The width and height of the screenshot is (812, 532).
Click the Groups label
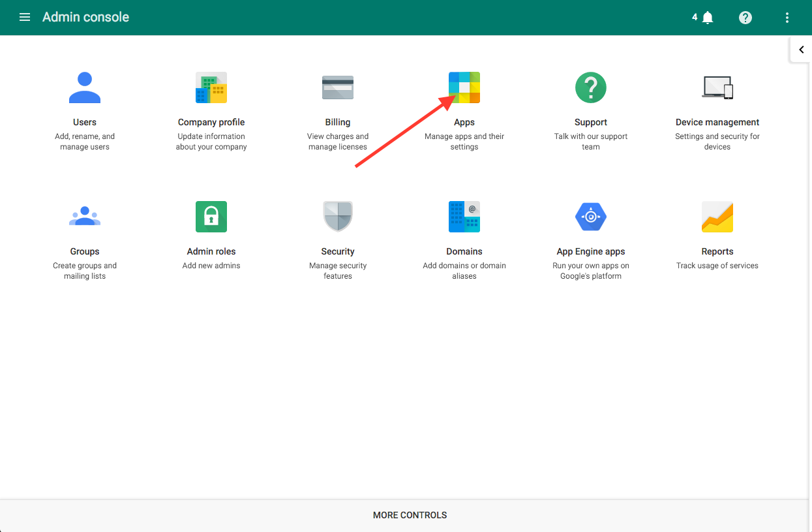click(x=85, y=251)
